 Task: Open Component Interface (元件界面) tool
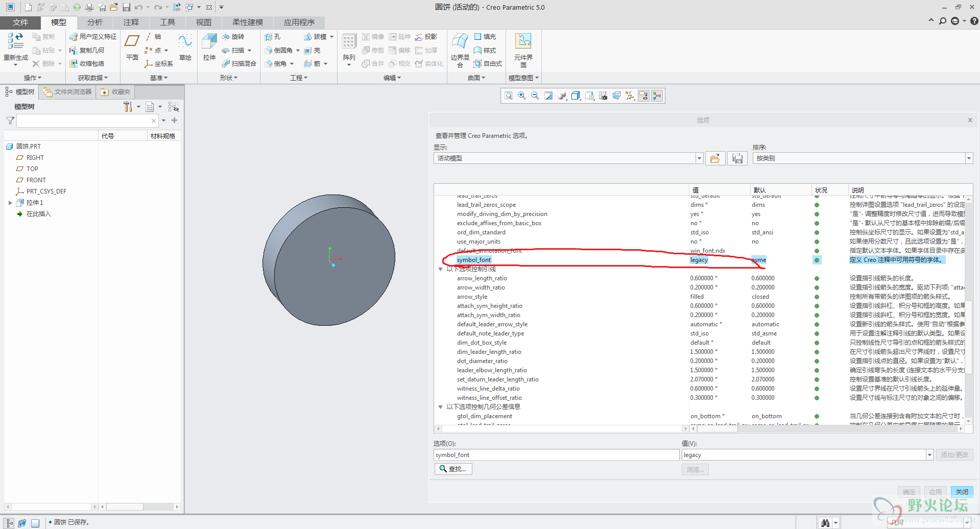point(523,50)
